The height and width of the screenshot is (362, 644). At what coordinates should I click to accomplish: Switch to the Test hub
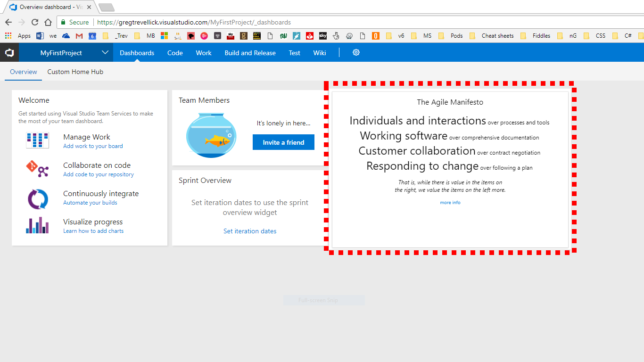tap(294, 53)
